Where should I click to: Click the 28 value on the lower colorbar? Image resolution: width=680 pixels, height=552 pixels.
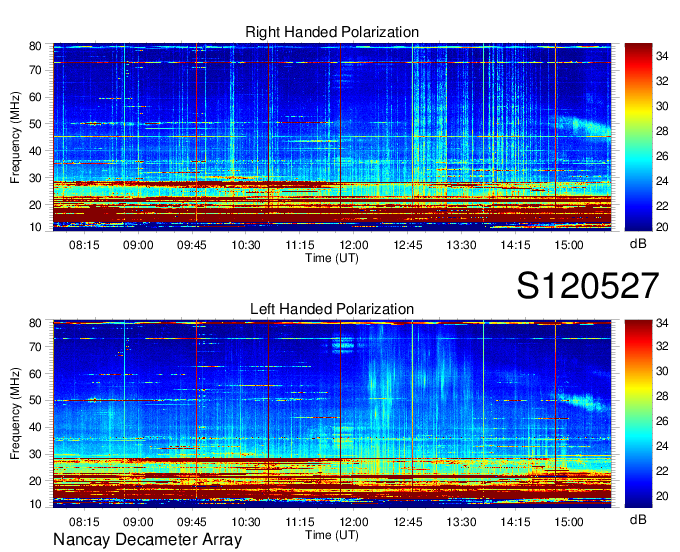662,396
